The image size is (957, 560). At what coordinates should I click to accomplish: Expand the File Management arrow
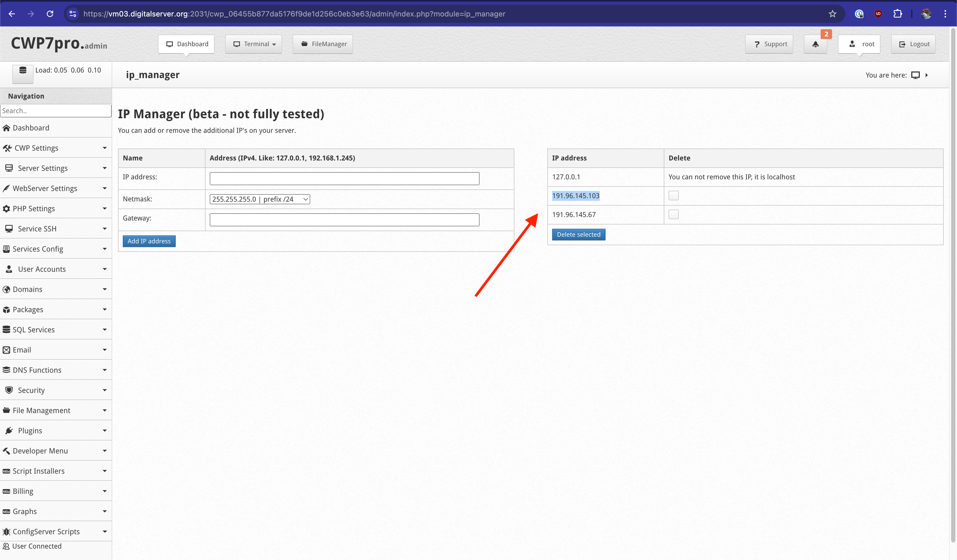[104, 410]
